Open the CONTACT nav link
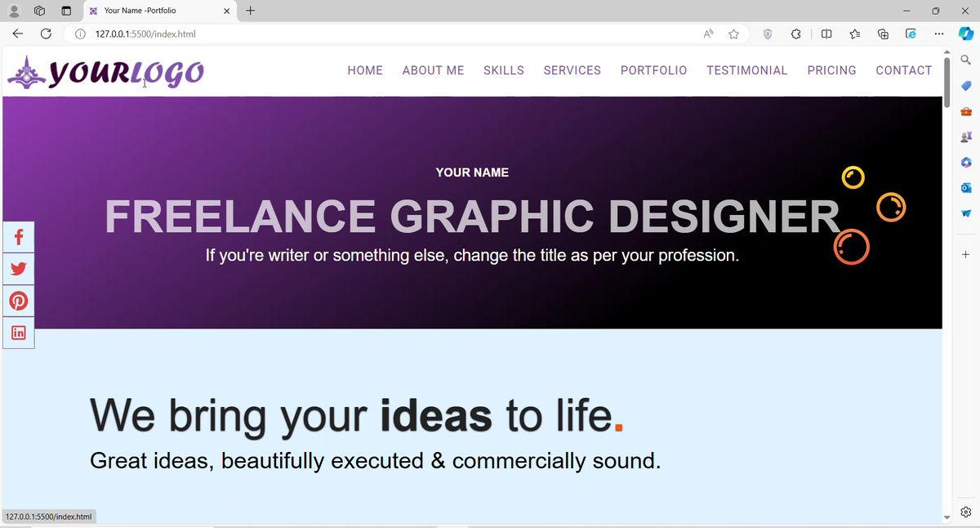Viewport: 980px width, 528px height. [903, 70]
